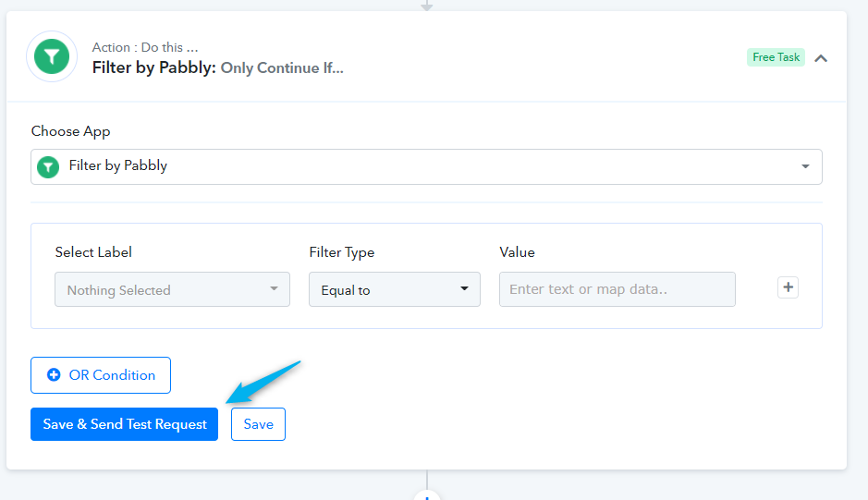868x500 pixels.
Task: Click the Save button
Action: (x=258, y=424)
